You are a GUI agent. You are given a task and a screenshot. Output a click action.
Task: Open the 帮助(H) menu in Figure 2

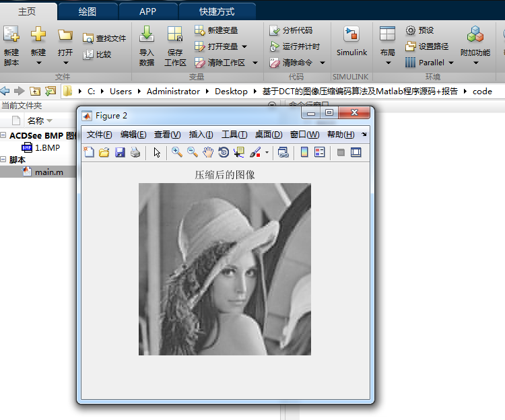pos(341,134)
